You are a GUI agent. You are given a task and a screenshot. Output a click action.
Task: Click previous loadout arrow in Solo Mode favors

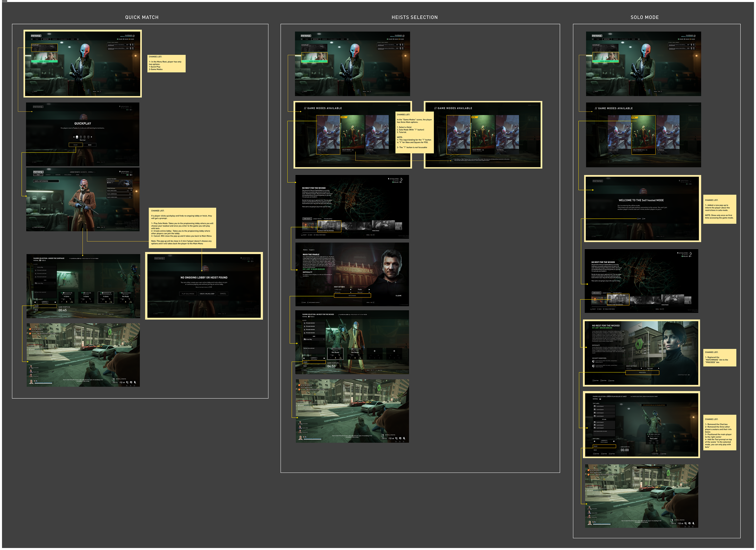click(595, 441)
